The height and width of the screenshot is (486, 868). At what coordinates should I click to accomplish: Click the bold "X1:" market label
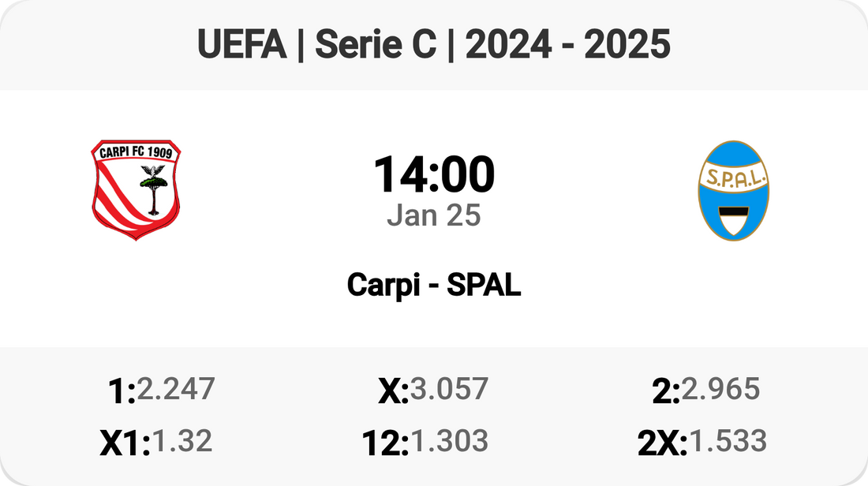point(125,443)
